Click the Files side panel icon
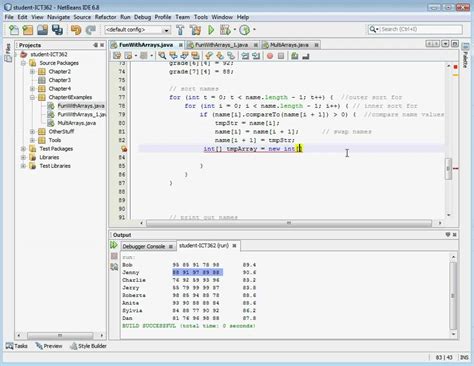The height and width of the screenshot is (366, 474). point(8,53)
